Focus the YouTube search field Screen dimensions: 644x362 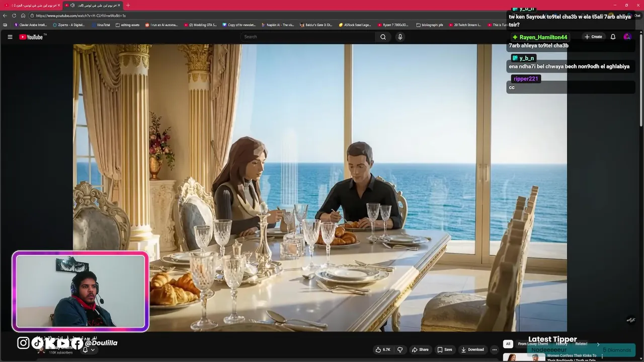[308, 37]
